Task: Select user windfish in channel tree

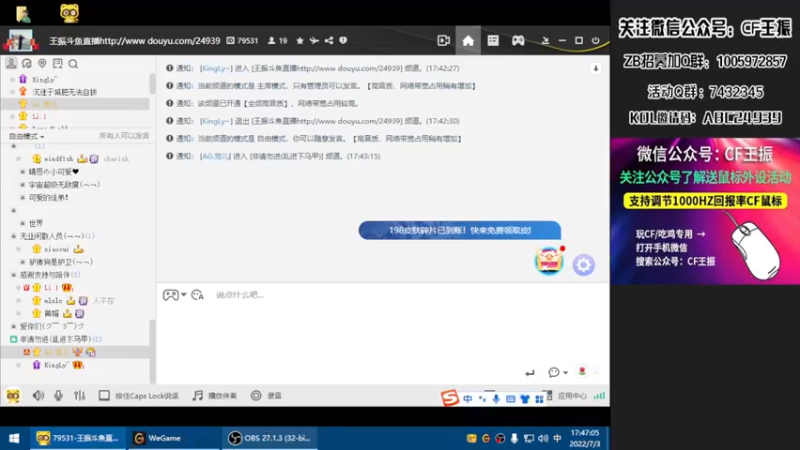Action: pos(58,159)
